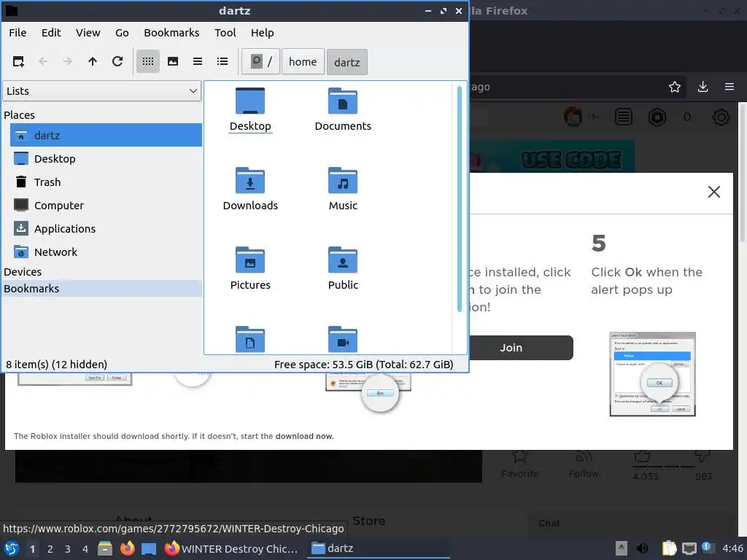Click the Devices sidebar heading
The height and width of the screenshot is (560, 747).
(x=23, y=272)
